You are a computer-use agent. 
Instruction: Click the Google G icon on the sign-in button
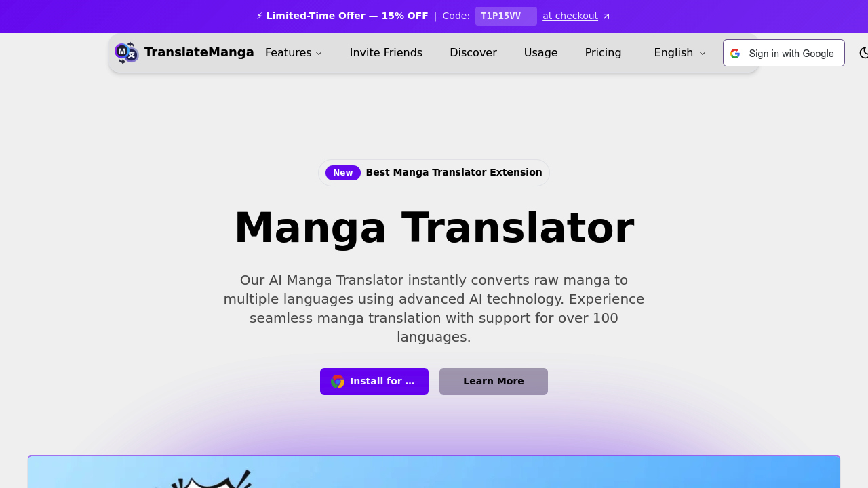click(735, 53)
